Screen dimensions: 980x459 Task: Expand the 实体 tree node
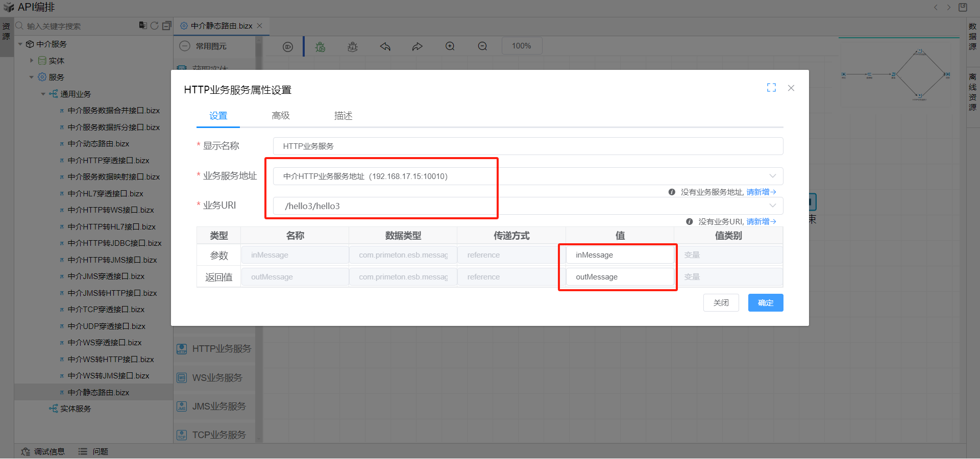32,61
